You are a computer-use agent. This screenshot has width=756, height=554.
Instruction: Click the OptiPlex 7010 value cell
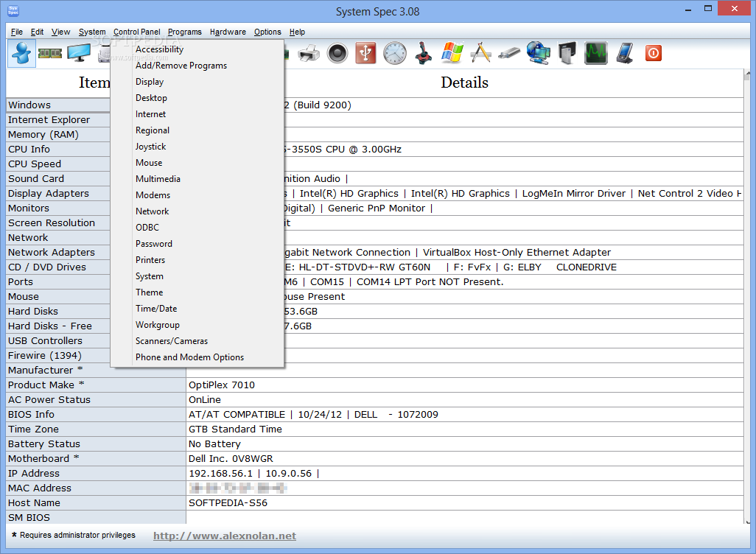465,385
